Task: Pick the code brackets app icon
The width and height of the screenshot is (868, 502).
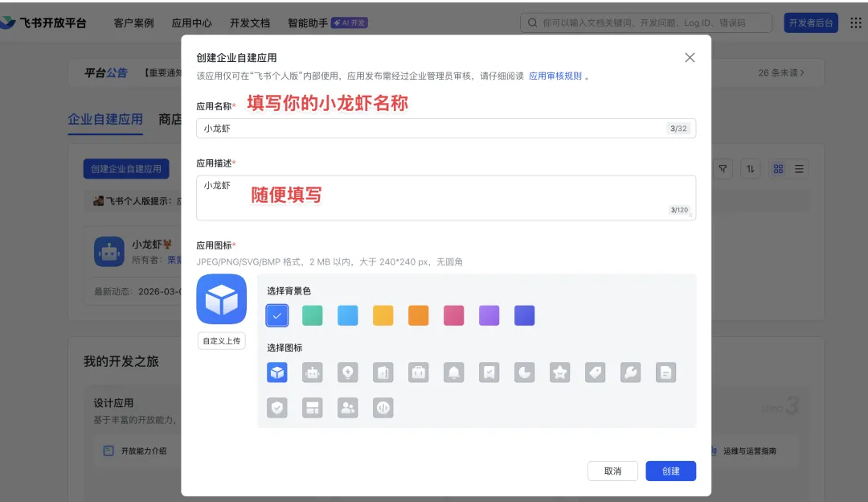Action: click(383, 408)
